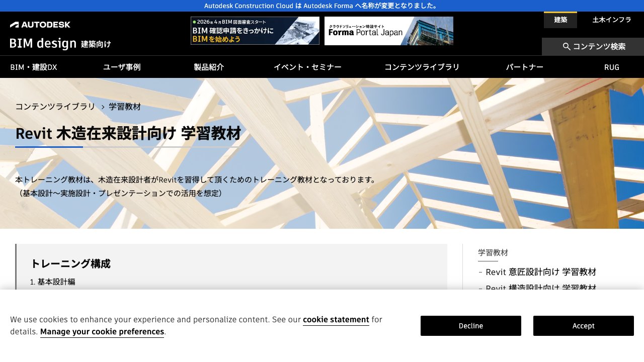644x362 pixels.
Task: Open the ユーザ事例 menu
Action: tap(122, 67)
